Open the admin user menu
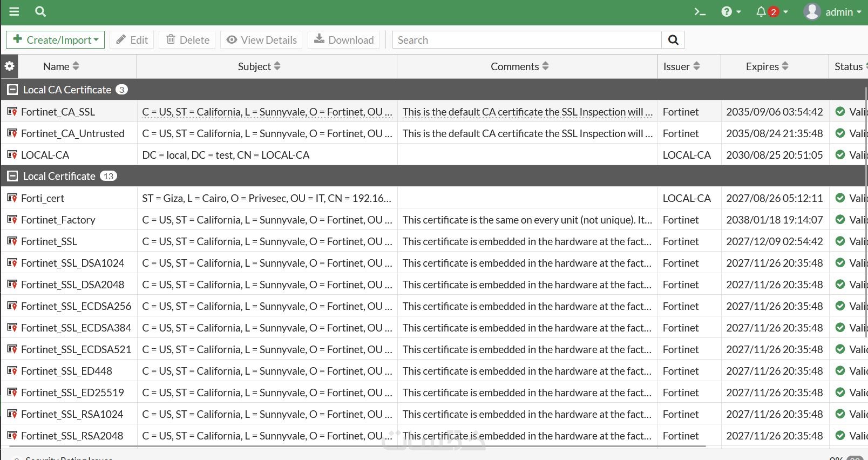868x460 pixels. click(x=833, y=12)
